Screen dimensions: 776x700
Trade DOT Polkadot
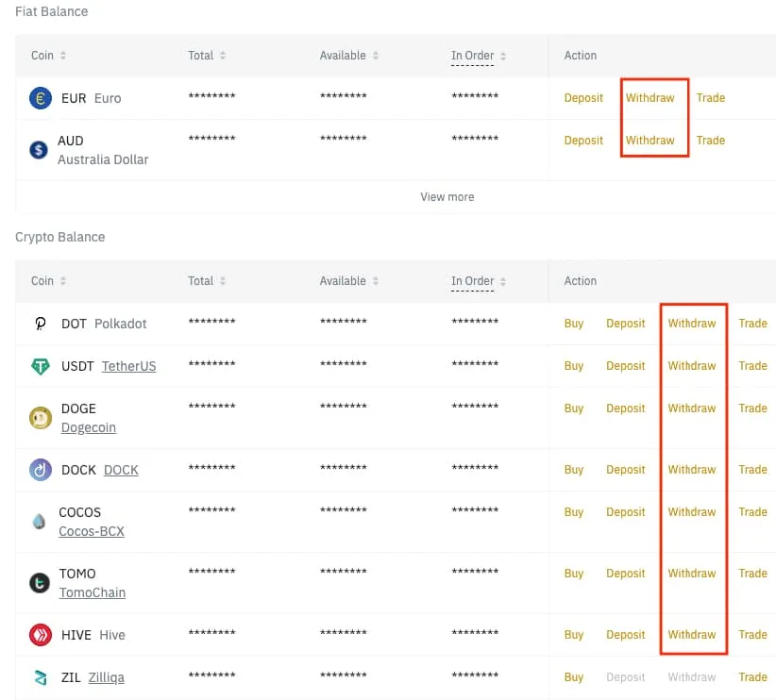[752, 324]
